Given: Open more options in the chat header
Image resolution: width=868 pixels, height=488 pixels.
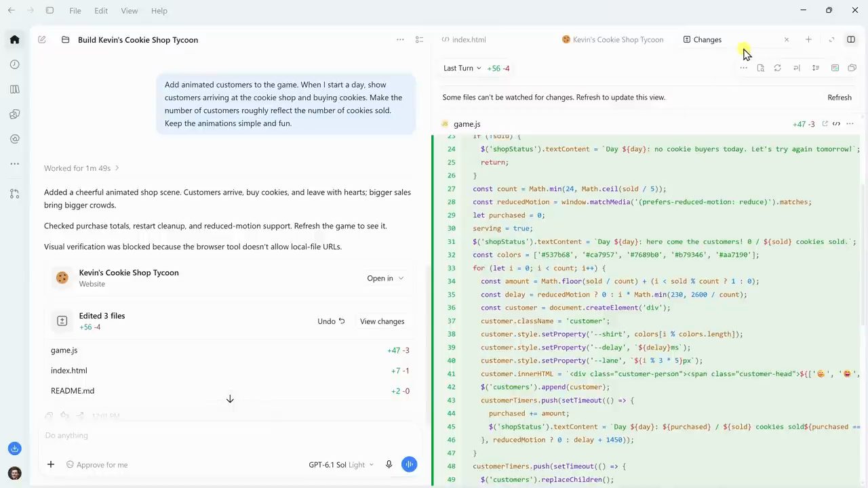Looking at the screenshot, I should 400,40.
